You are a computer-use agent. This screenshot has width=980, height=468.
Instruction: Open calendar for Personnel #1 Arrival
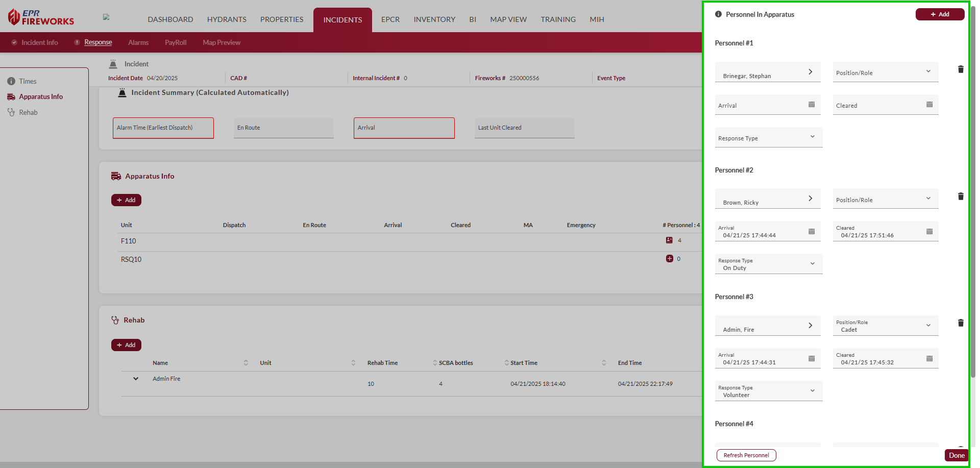(811, 105)
